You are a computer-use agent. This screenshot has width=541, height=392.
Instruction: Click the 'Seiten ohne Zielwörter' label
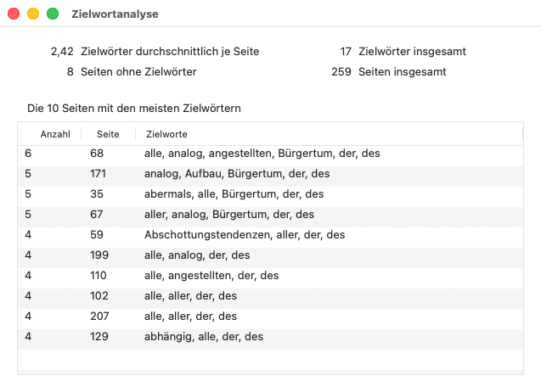(138, 72)
